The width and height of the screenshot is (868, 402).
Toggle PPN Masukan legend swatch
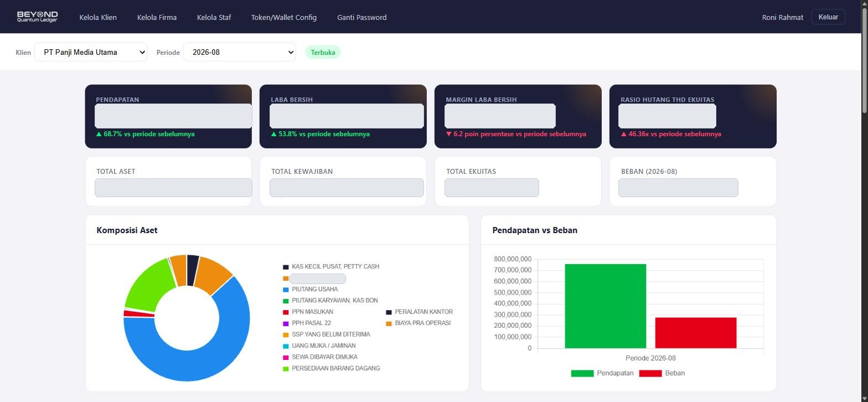click(286, 312)
